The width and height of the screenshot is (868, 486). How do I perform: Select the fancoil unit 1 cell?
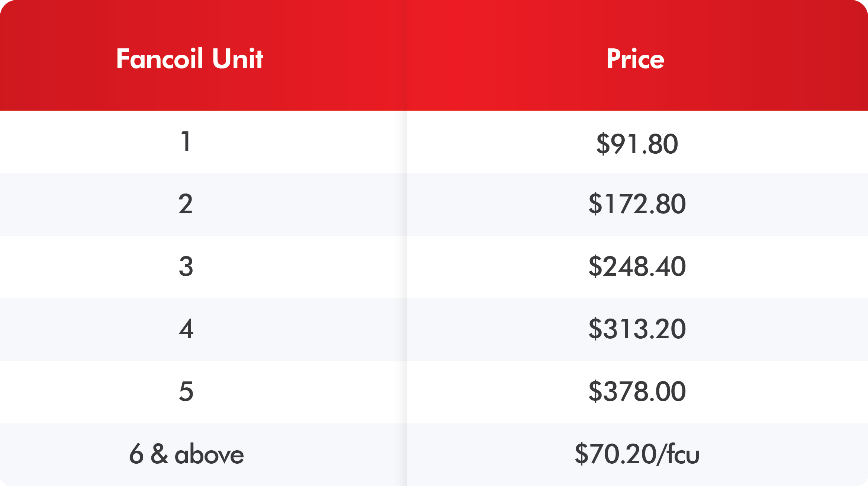pos(203,142)
